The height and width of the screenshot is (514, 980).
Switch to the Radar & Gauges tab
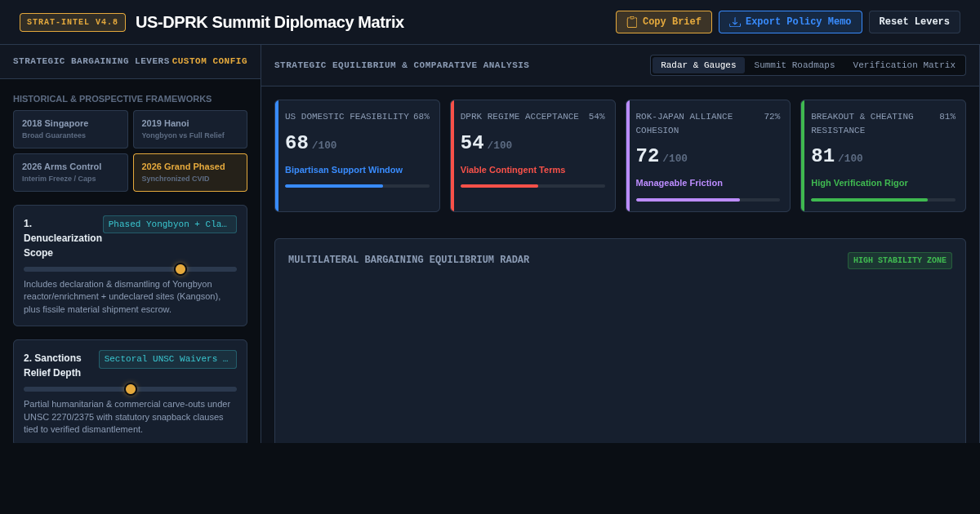tap(698, 65)
